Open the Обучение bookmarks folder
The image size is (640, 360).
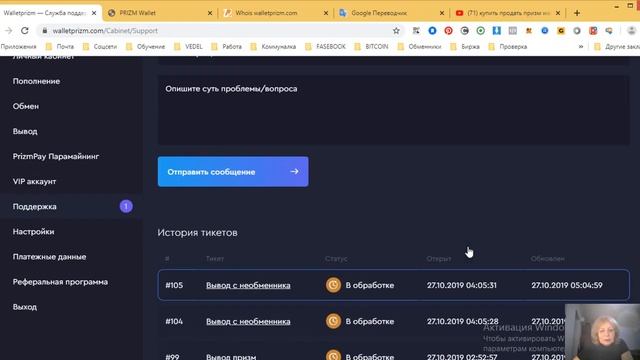pos(146,47)
